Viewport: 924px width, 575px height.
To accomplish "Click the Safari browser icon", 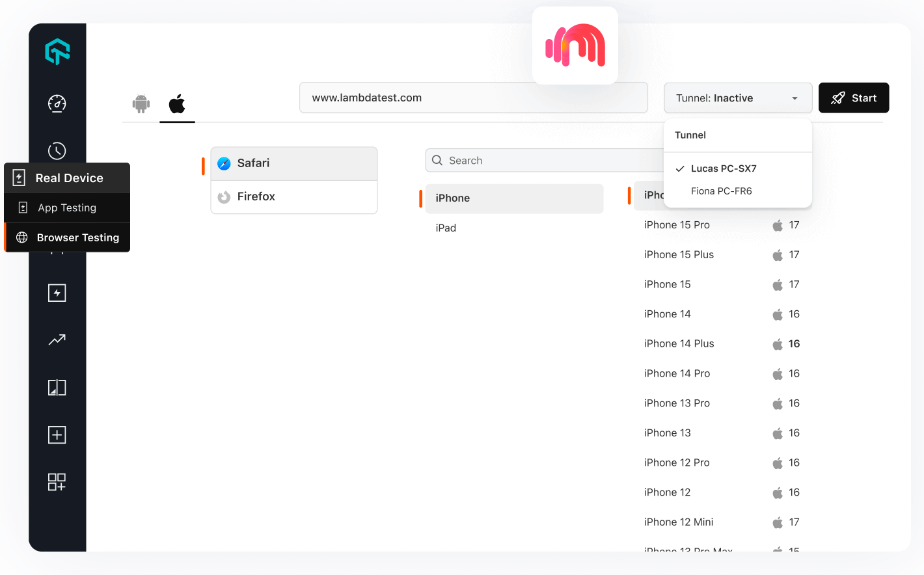I will pyautogui.click(x=224, y=163).
